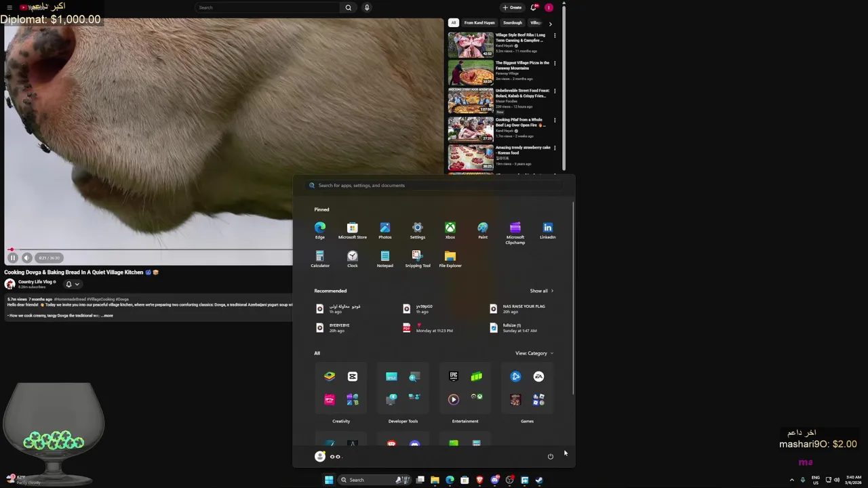Open recommended file BYEBYEBYE
The image size is (868, 488).
(334, 327)
